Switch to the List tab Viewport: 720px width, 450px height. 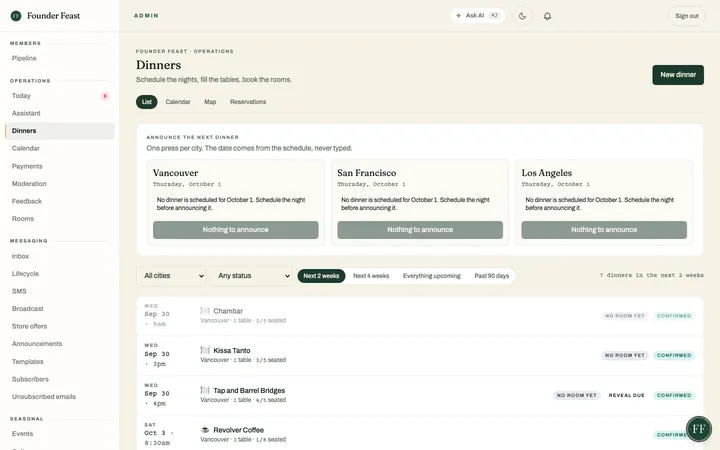point(146,102)
